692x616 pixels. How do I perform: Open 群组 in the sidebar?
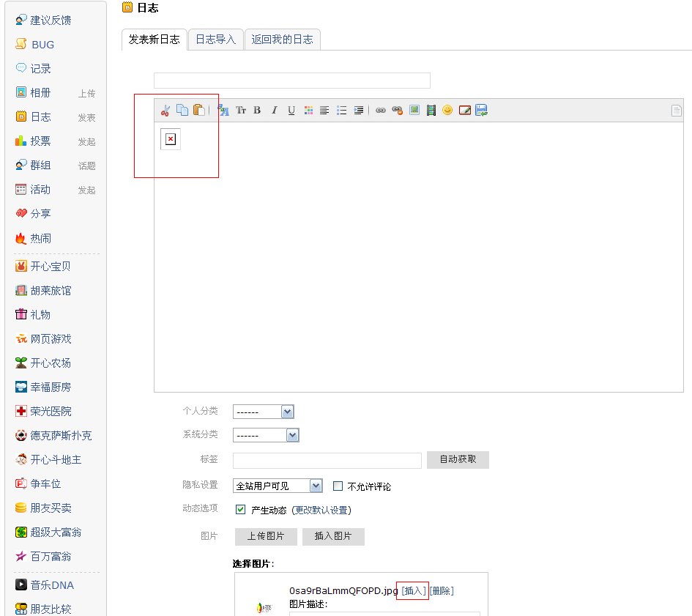pos(40,165)
